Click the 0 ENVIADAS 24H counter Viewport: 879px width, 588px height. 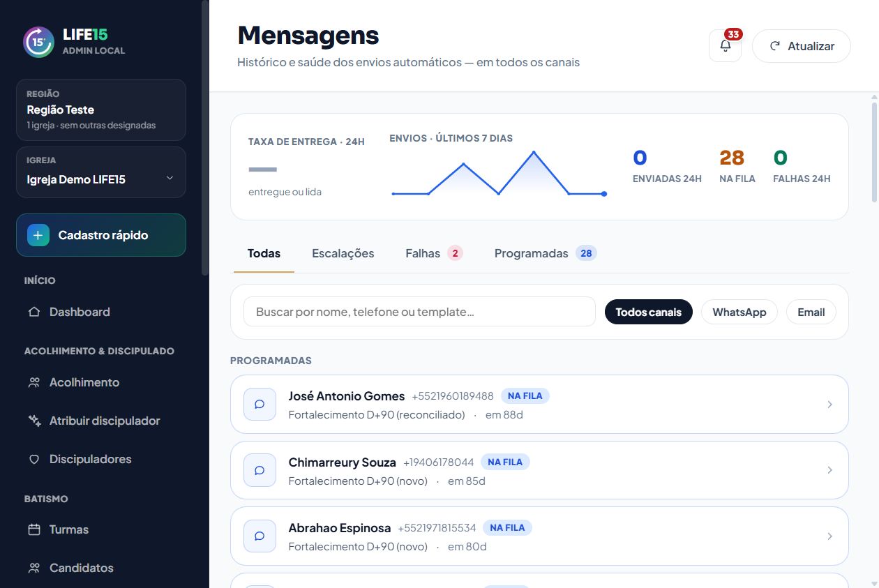(x=667, y=166)
